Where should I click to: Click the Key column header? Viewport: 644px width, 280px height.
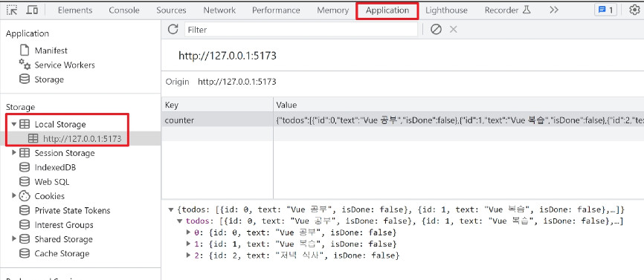pos(217,105)
